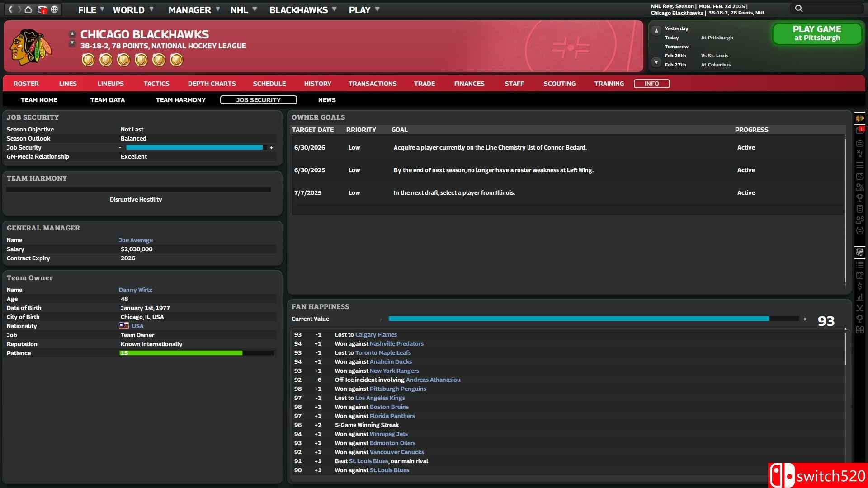Click plus on Fan Happiness bar
This screenshot has height=488, width=868.
(805, 319)
